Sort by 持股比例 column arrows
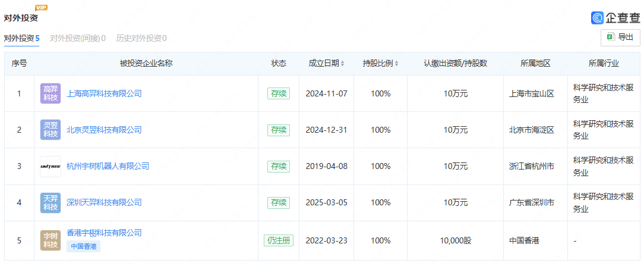 pos(396,64)
